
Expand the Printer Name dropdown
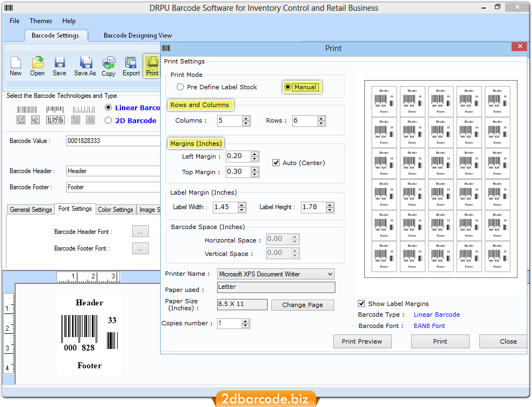click(330, 274)
